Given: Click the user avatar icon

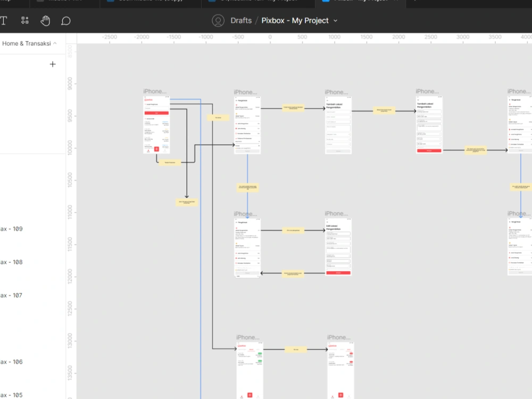Looking at the screenshot, I should 218,21.
